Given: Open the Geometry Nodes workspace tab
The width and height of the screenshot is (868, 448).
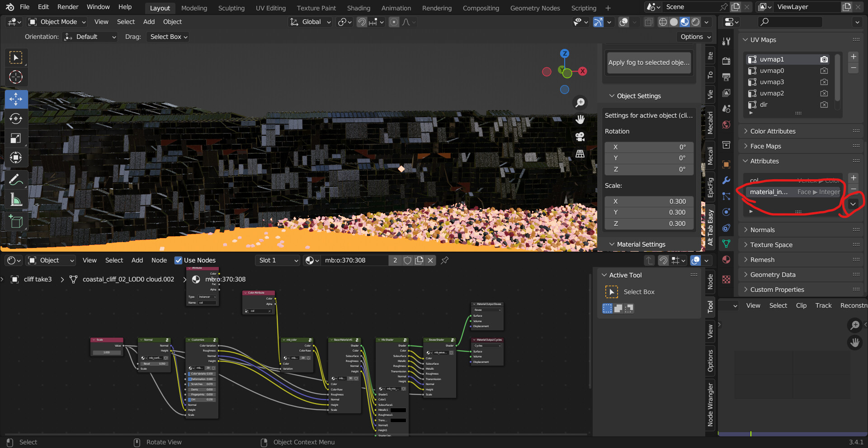Looking at the screenshot, I should coord(535,8).
